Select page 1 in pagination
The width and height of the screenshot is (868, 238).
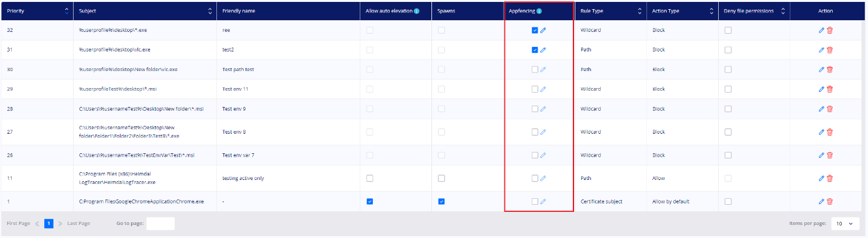[x=49, y=224]
